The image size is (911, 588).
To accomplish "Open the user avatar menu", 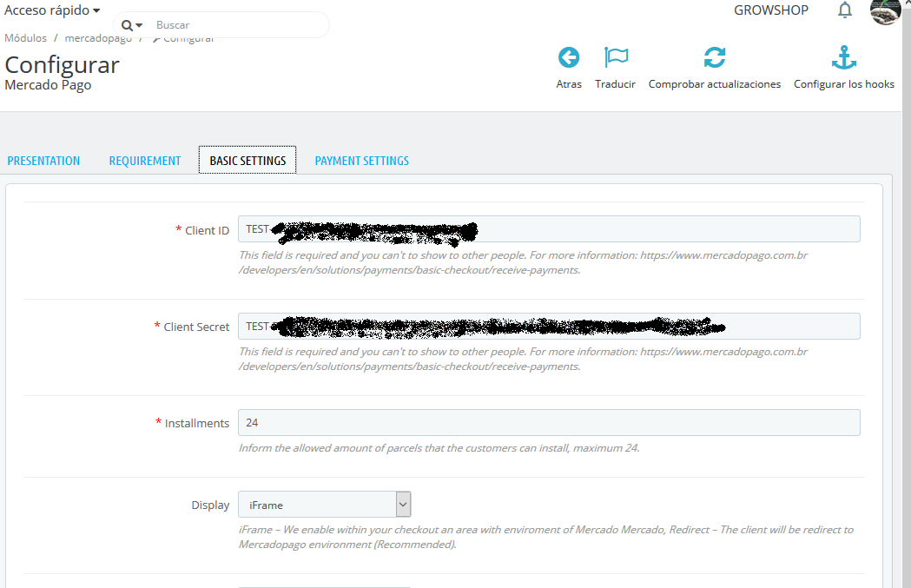I will [885, 11].
